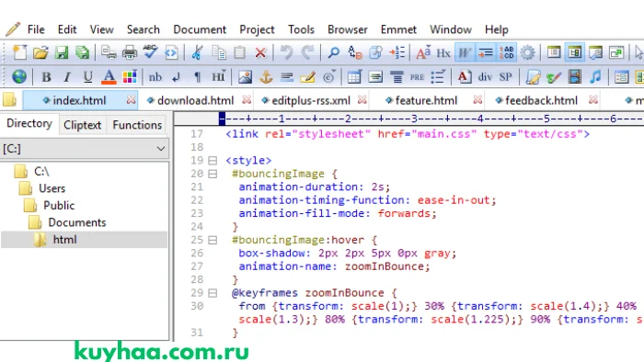Apply Underline HTML tag
Screen dimensions: 644x362
87,76
